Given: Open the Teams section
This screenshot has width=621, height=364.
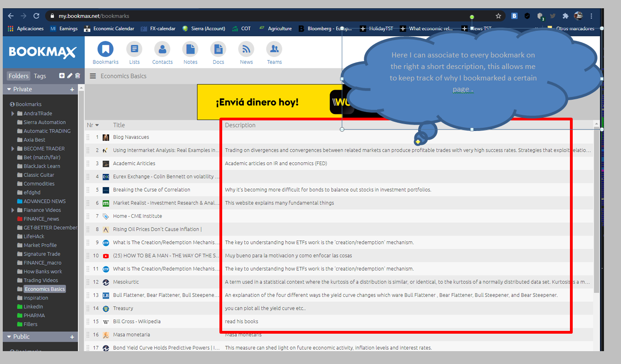Looking at the screenshot, I should point(274,49).
